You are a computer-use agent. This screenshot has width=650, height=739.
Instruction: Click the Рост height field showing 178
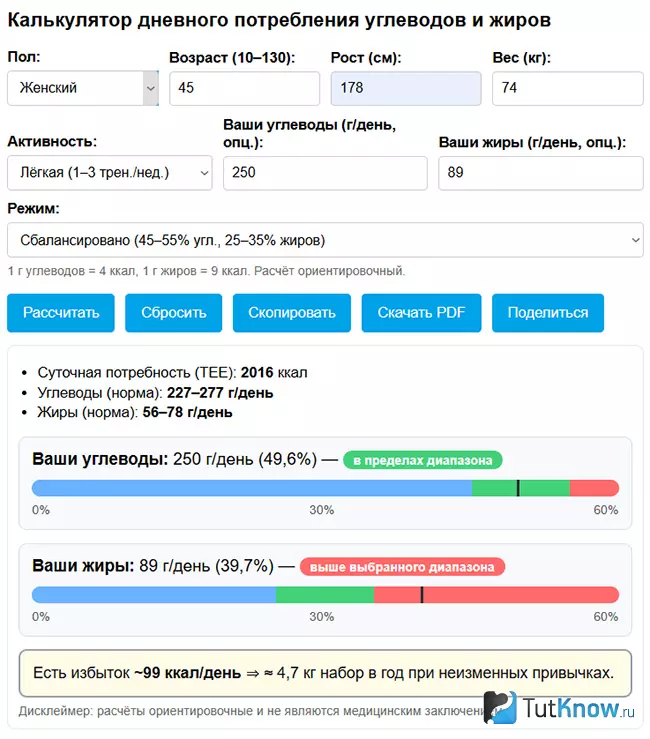point(406,88)
